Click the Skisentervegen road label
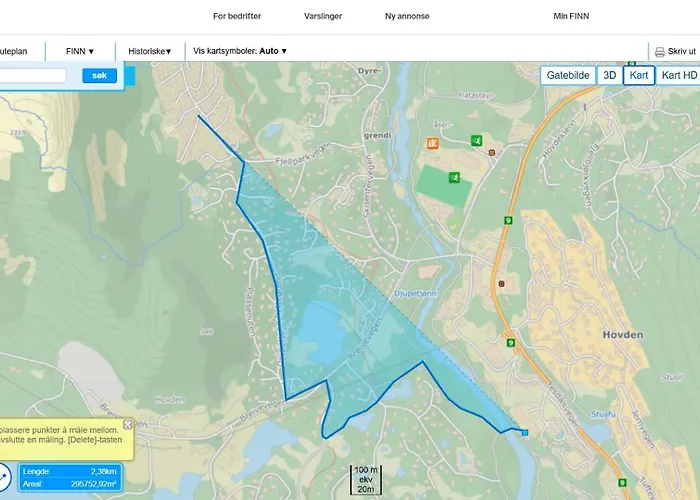 click(x=368, y=187)
